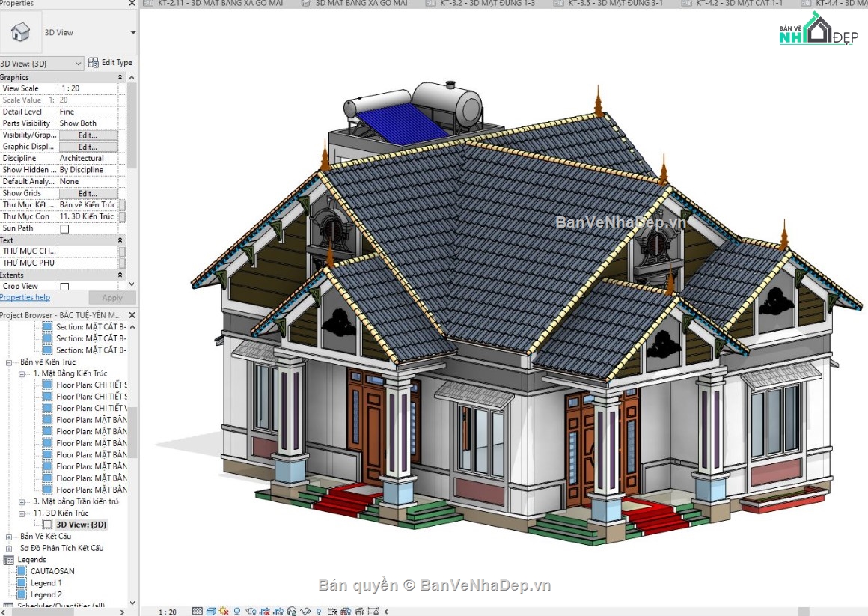Click the Floor Plan: CHI TIẾT V view icon

point(48,408)
